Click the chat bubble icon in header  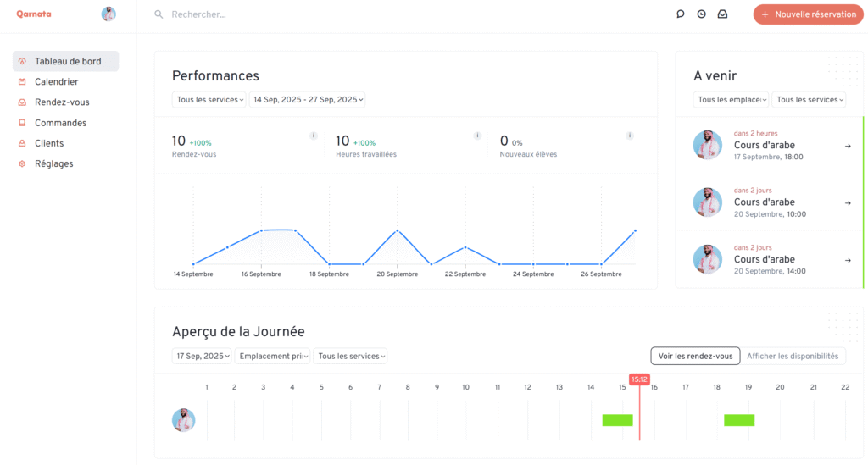pyautogui.click(x=680, y=14)
